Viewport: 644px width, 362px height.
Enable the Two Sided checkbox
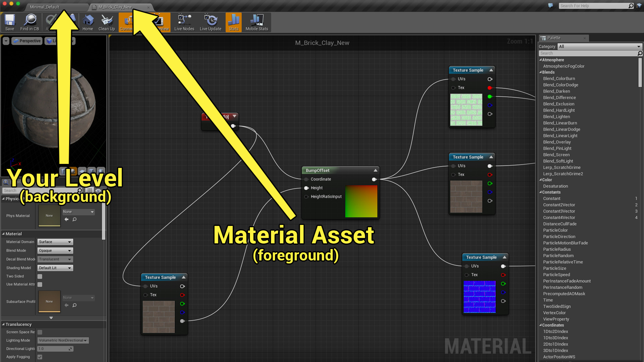(x=40, y=277)
